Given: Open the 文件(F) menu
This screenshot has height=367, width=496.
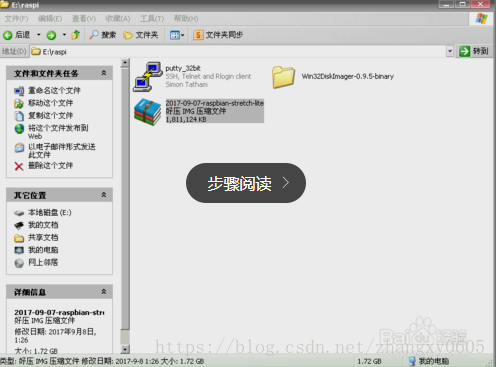Looking at the screenshot, I should 16,19.
